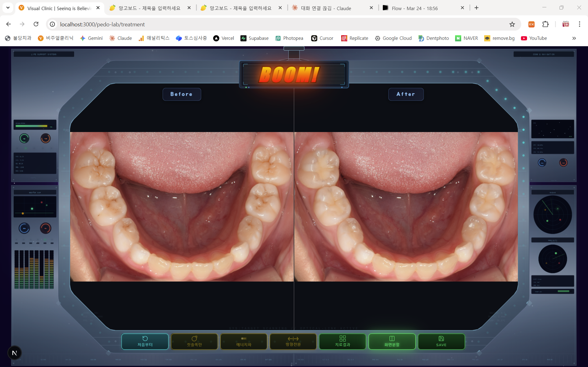Open a new browser tab
Screen dimensions: 588x367
[x=477, y=8]
